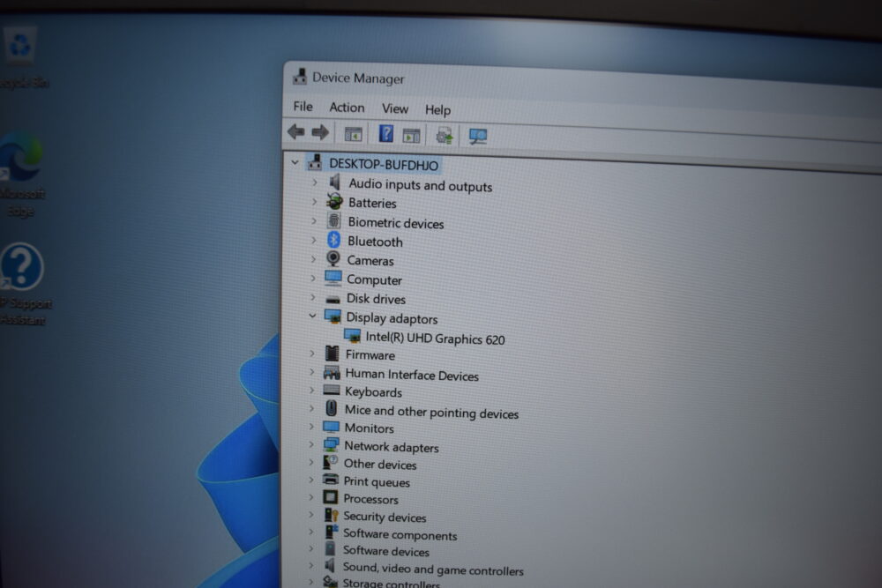Click the Bluetooth category icon
The width and height of the screenshot is (882, 588).
[333, 240]
